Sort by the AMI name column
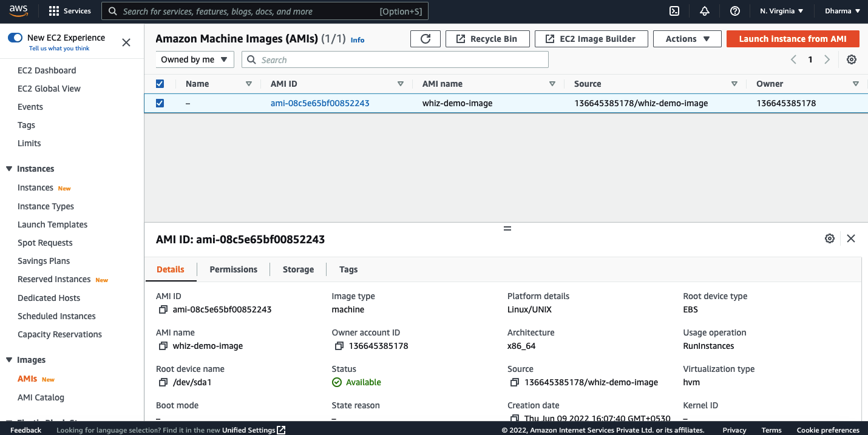The height and width of the screenshot is (435, 868). [552, 84]
